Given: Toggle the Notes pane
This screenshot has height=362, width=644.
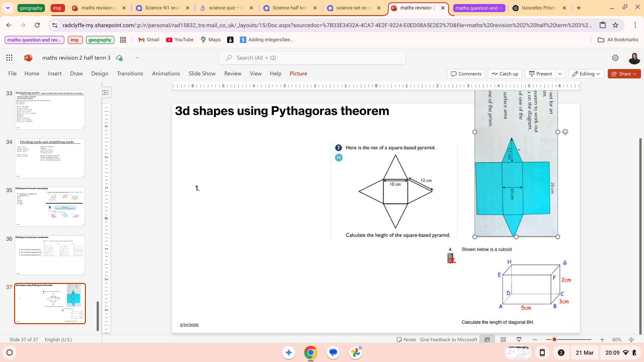Looking at the screenshot, I should pos(407,339).
